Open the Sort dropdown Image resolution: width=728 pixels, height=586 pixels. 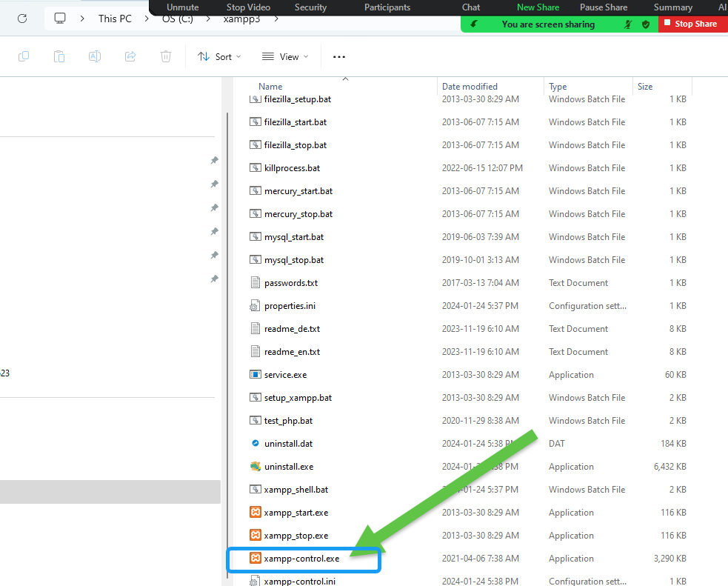click(x=219, y=56)
